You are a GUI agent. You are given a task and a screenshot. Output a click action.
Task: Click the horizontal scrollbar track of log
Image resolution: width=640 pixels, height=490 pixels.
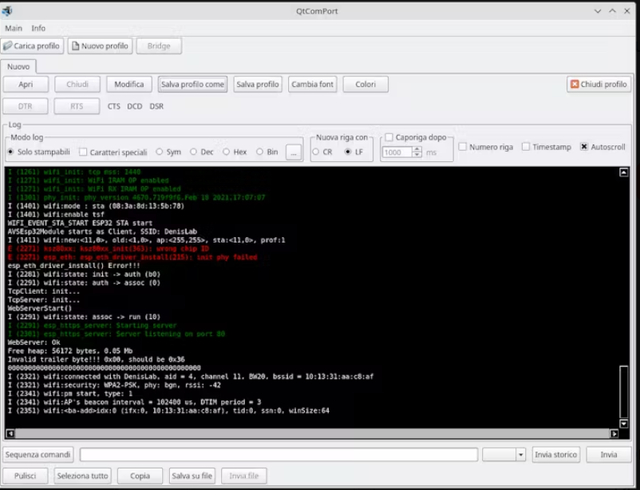pos(312,434)
